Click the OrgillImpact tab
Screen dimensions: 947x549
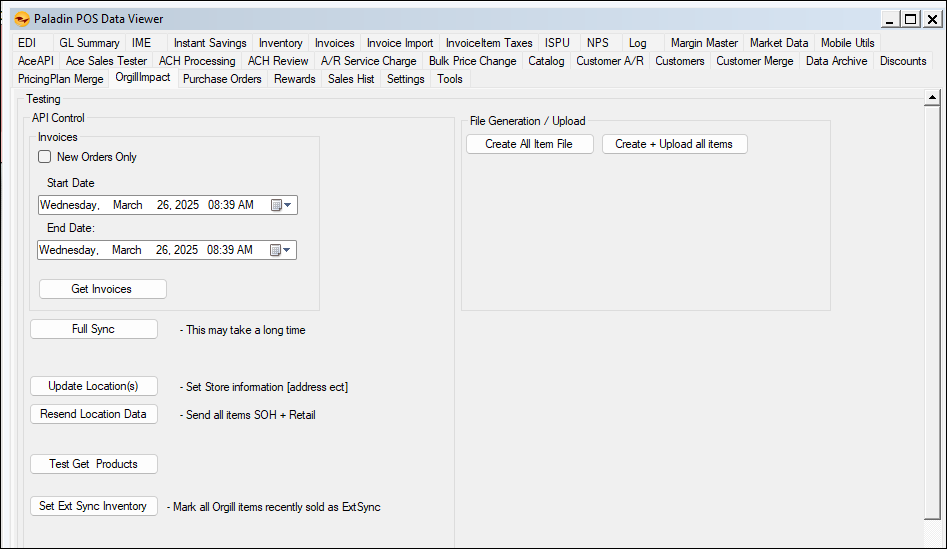(143, 78)
